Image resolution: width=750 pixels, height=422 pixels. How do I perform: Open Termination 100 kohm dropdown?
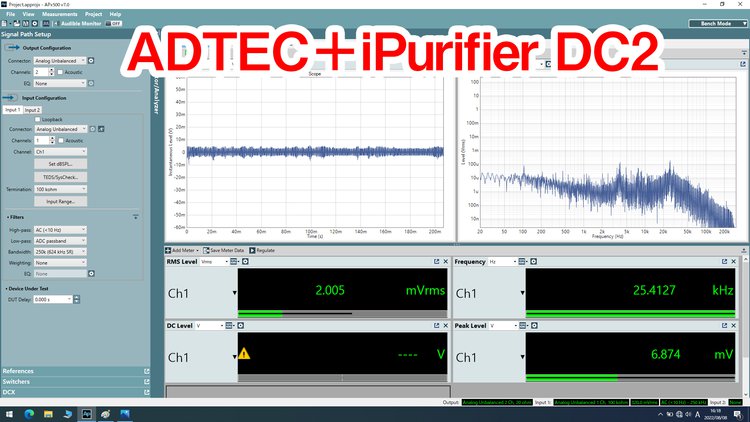coord(61,189)
